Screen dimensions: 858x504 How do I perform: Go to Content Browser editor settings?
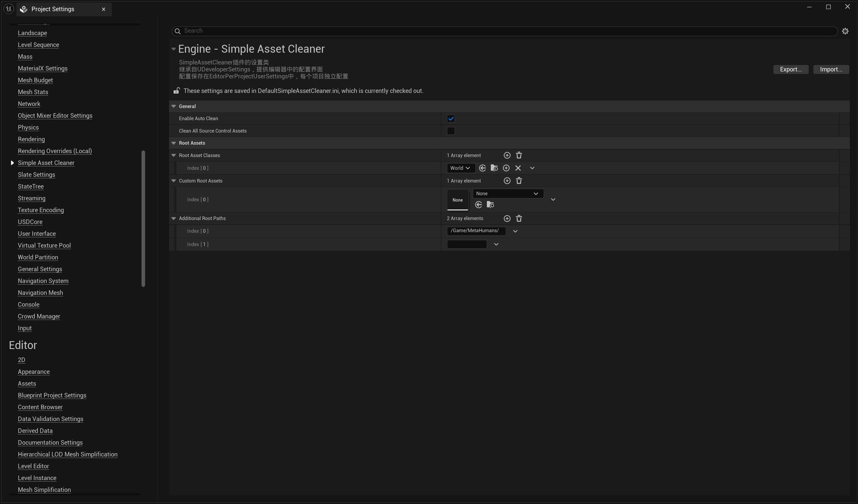pos(40,407)
